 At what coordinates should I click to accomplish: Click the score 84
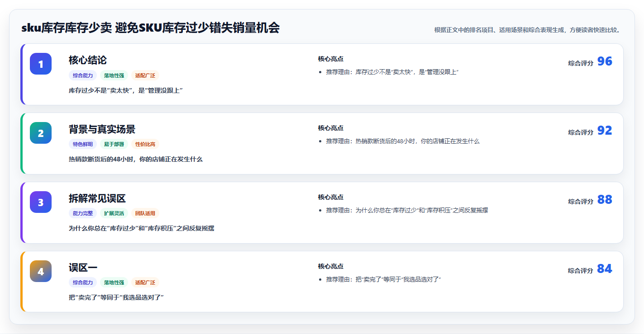(605, 269)
